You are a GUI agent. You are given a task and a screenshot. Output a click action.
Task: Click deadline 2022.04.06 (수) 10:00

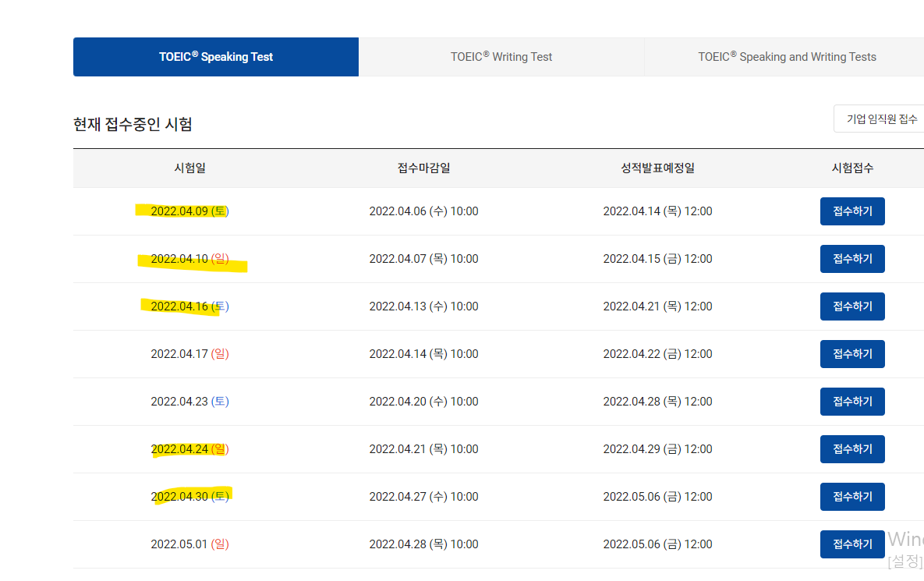point(423,211)
